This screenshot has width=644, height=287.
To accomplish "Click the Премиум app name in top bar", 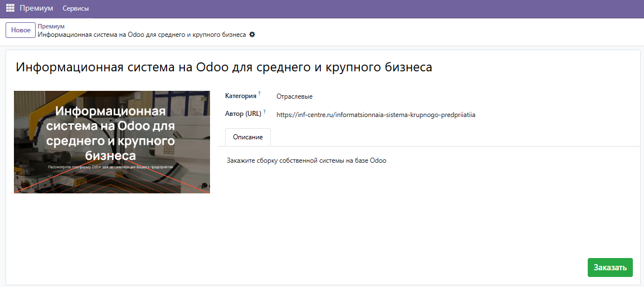I will [x=37, y=8].
